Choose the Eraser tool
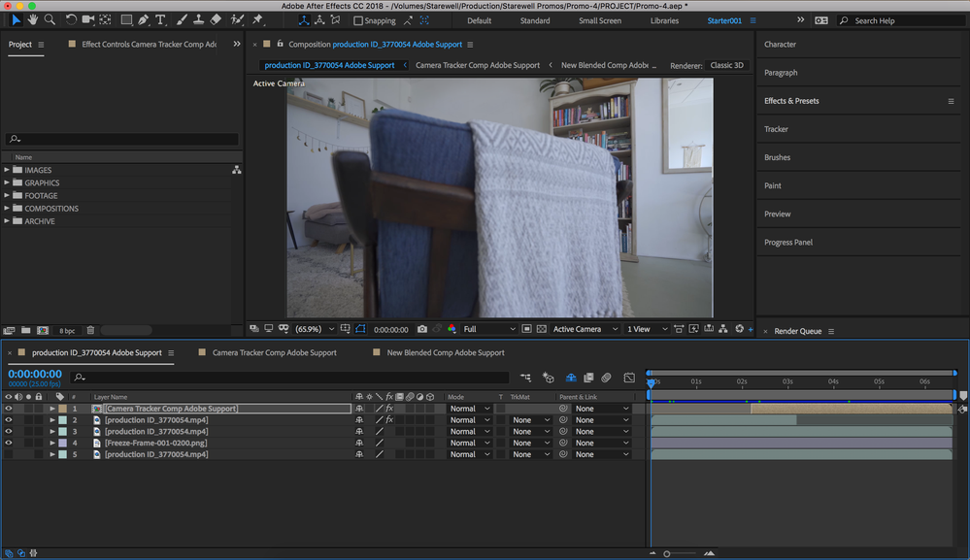The width and height of the screenshot is (970, 560). tap(217, 19)
